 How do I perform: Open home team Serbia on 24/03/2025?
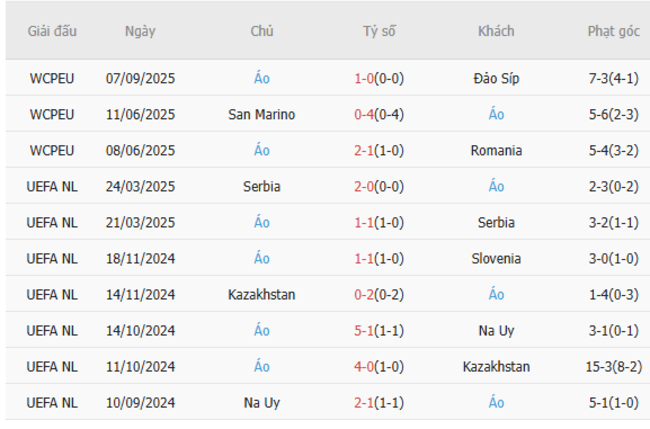click(x=262, y=186)
